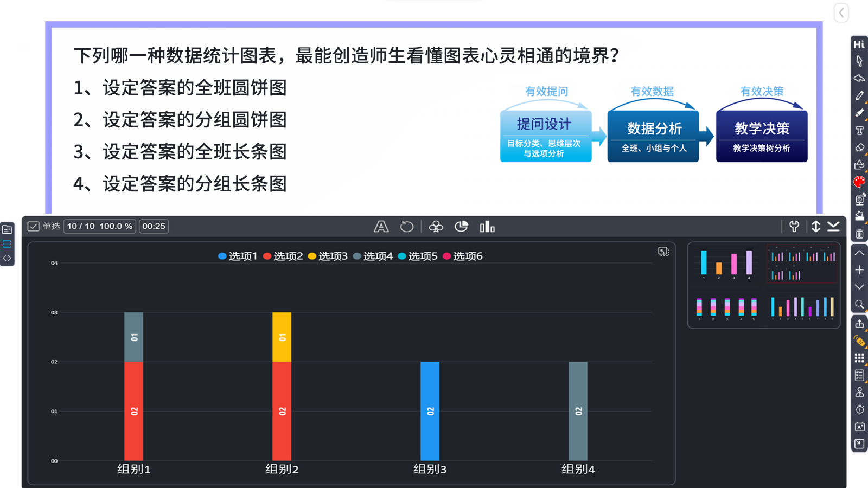Screen dimensions: 868x488
Task: Switch to the bar chart view
Action: 487,227
